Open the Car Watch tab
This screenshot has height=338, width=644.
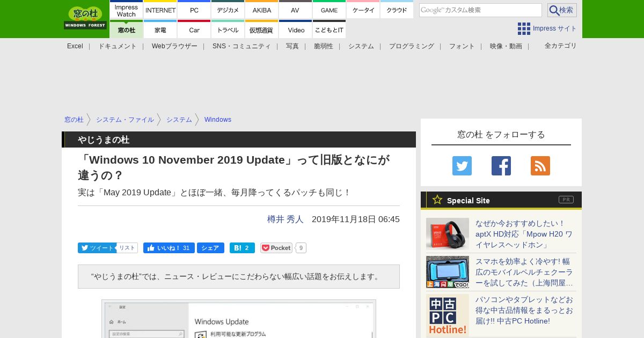pos(194,30)
